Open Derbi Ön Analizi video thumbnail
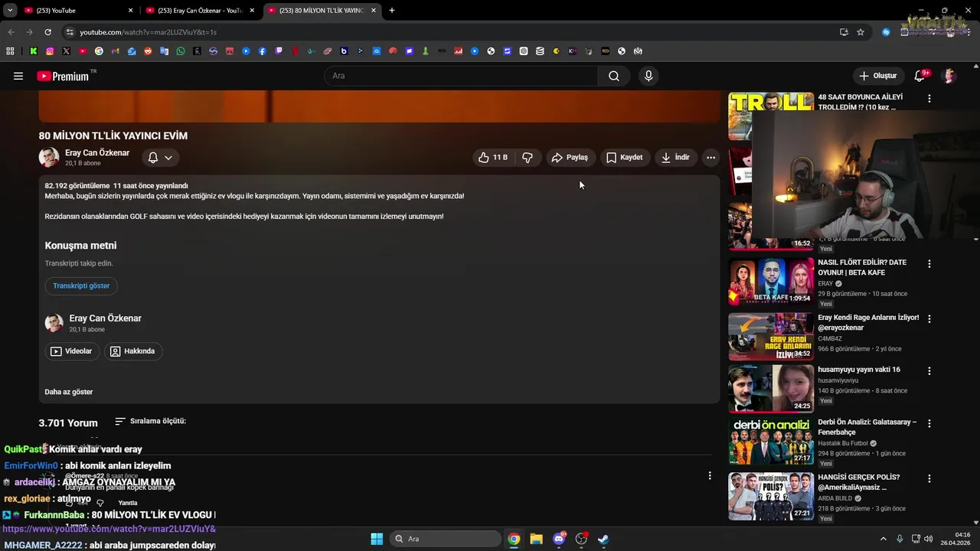 tap(771, 442)
